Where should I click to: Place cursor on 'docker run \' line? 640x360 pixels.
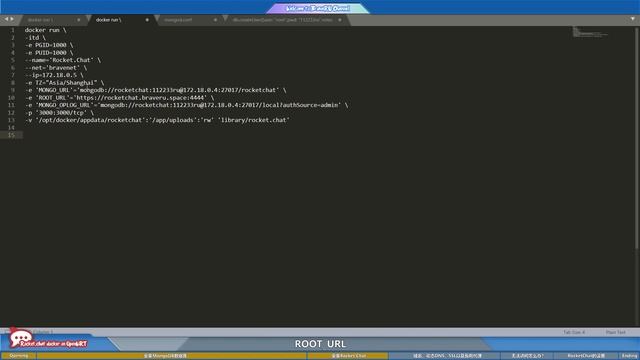(x=45, y=30)
